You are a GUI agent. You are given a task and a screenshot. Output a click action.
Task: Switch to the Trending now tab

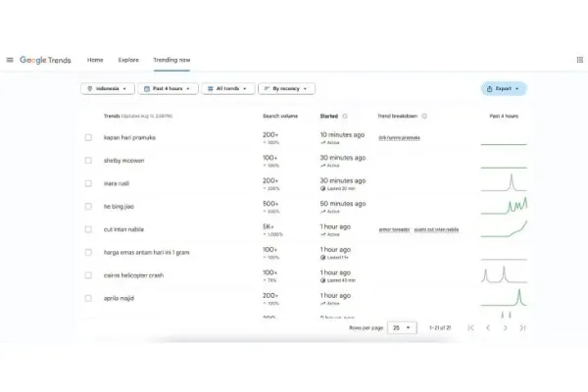pos(171,60)
